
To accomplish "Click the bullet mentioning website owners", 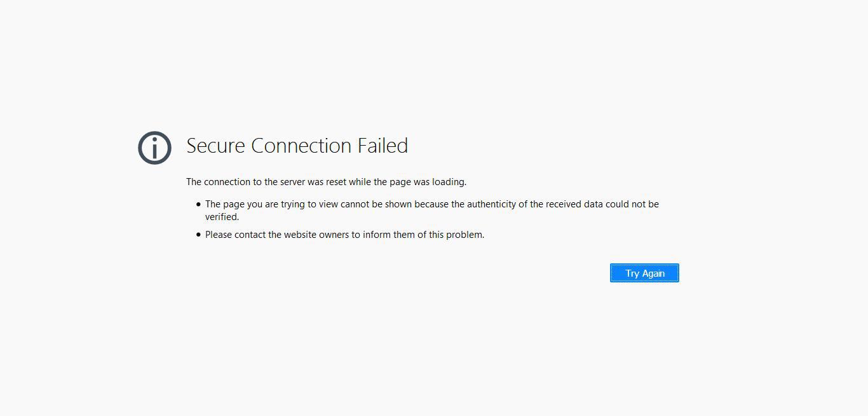I will coord(344,234).
